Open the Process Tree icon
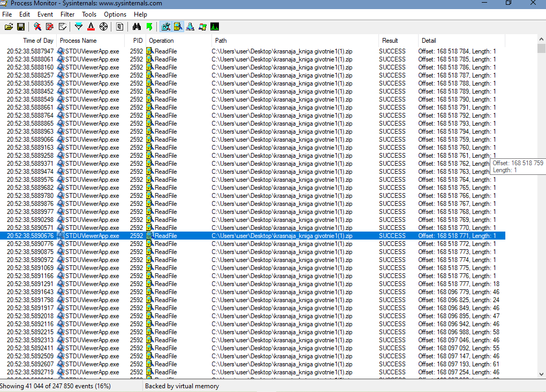Viewport: 546px width, 392px height. coord(120,27)
